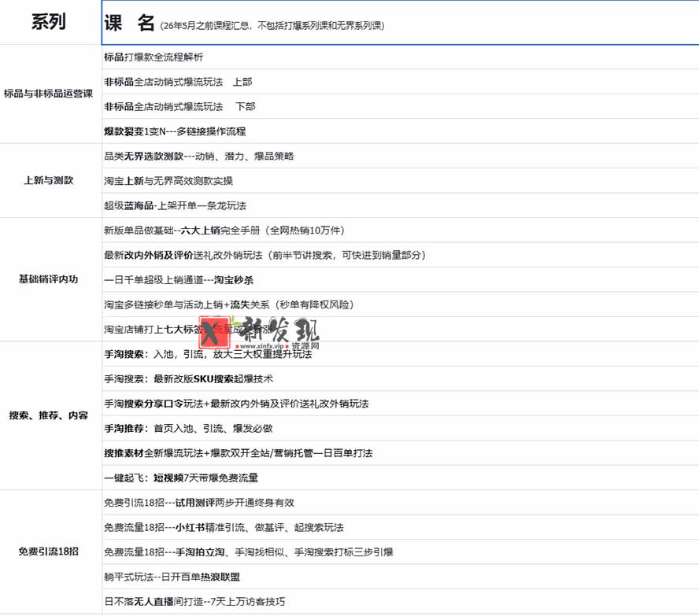699x616 pixels.
Task: Select 品类无界选款测款 course cell
Action: coord(401,156)
